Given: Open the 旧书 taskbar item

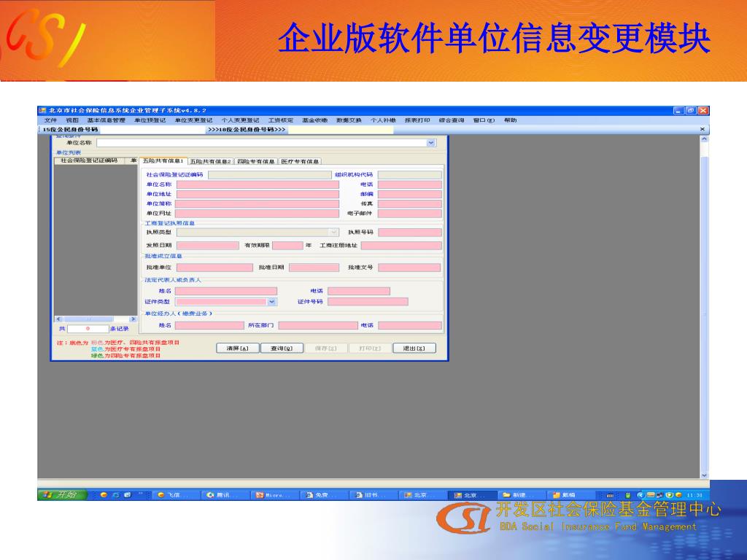Looking at the screenshot, I should (x=373, y=495).
